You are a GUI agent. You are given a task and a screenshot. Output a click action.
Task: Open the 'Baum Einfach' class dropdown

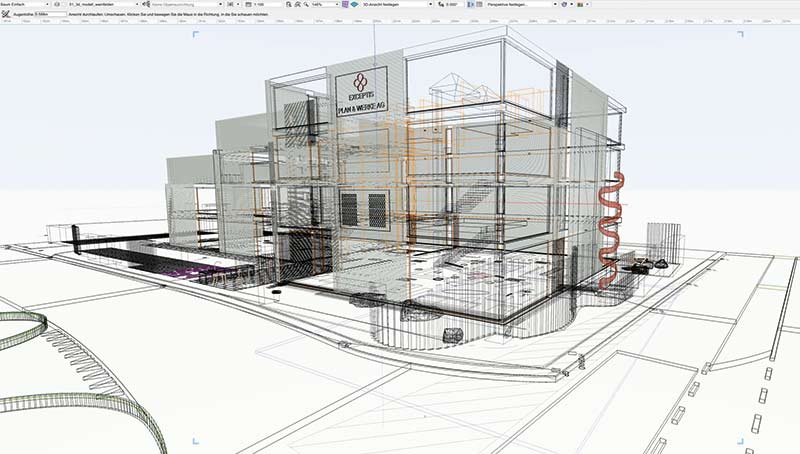click(25, 4)
